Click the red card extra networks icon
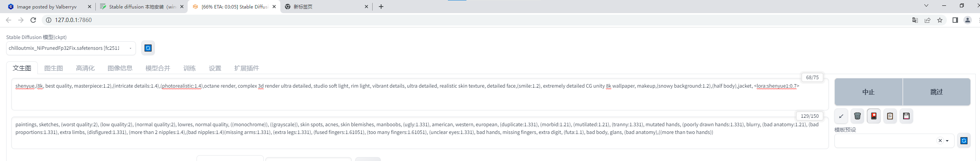Image resolution: width=980 pixels, height=161 pixels. coord(874,116)
